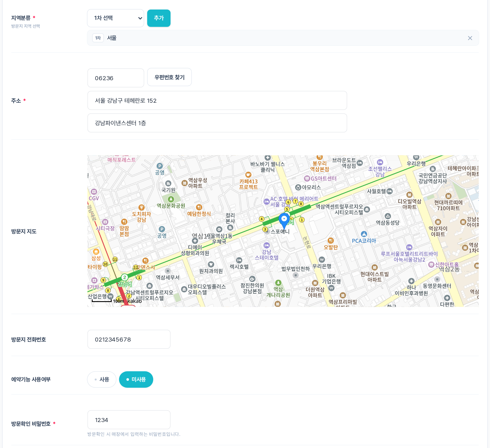Click the postal code field 06236

click(116, 78)
